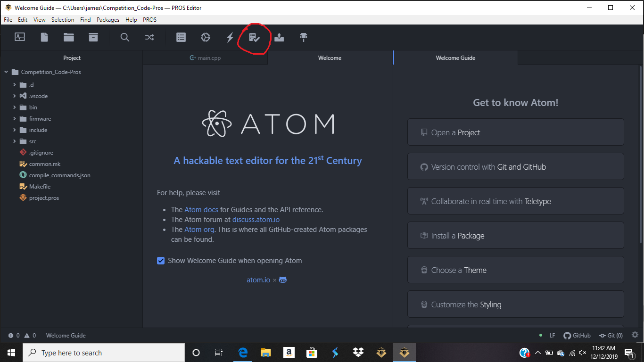Open Dropbox from the taskbar

[x=358, y=353]
